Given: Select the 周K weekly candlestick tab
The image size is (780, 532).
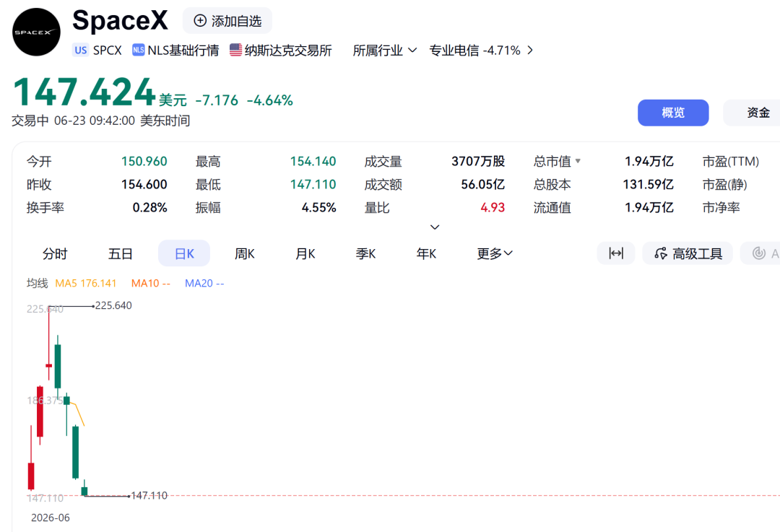Looking at the screenshot, I should coord(245,253).
